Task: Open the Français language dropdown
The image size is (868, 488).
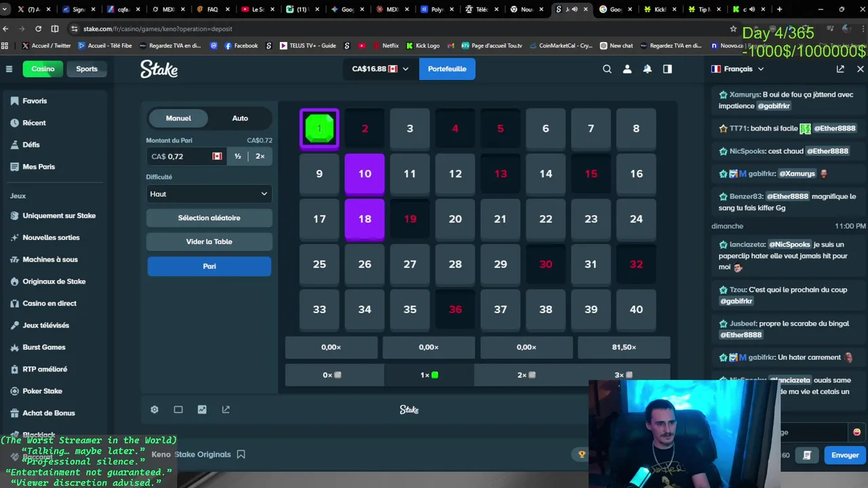Action: pyautogui.click(x=738, y=69)
